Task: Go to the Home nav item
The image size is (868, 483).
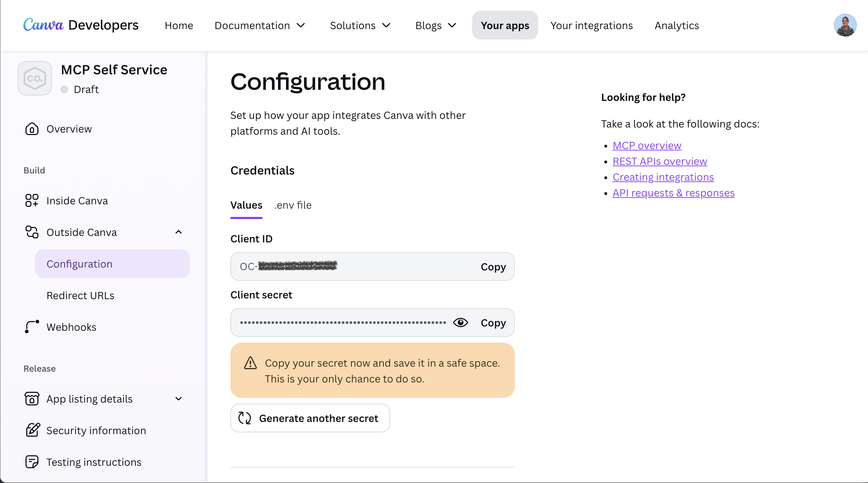Action: tap(179, 25)
